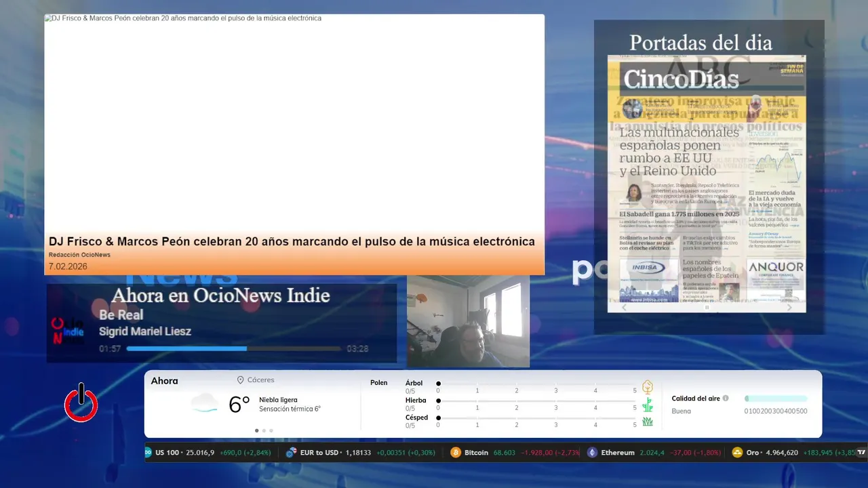Click the tree pollen icon for Árbol

pos(648,387)
